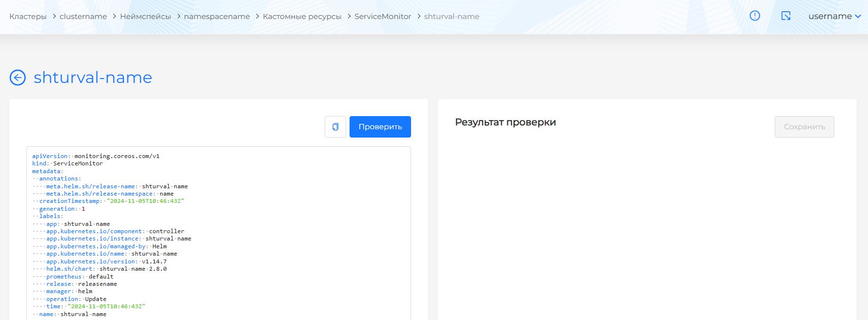Open Кастомные ресурсы breadcrumb
The image size is (868, 320).
302,17
